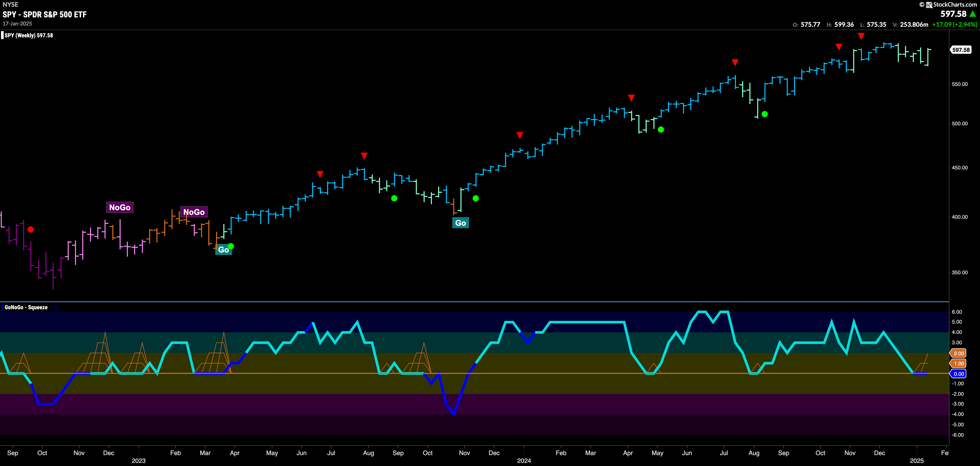Click the SPY - SPDR S&P 500 ETF title

point(45,15)
